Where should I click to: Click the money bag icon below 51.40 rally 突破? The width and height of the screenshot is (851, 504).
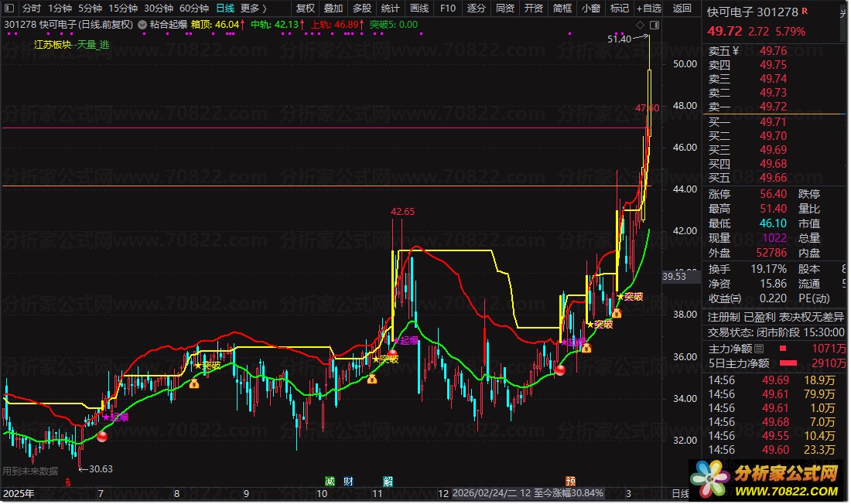pos(616,313)
